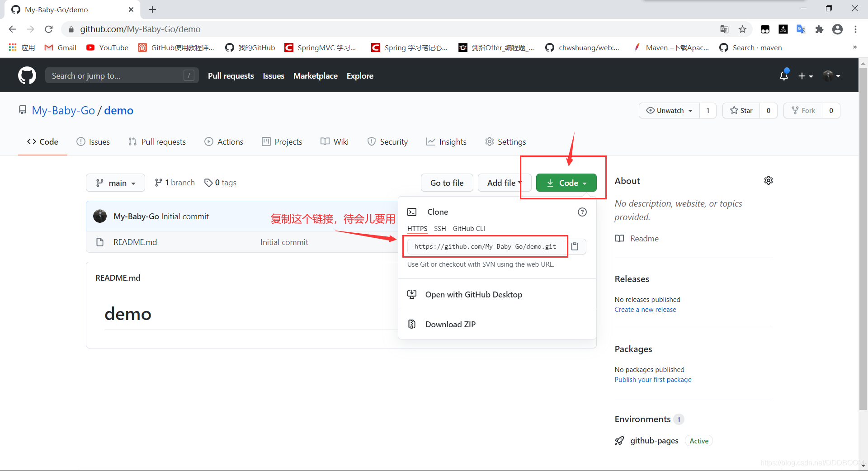Copy clone URL with clipboard icon
This screenshot has width=868, height=471.
pos(575,246)
